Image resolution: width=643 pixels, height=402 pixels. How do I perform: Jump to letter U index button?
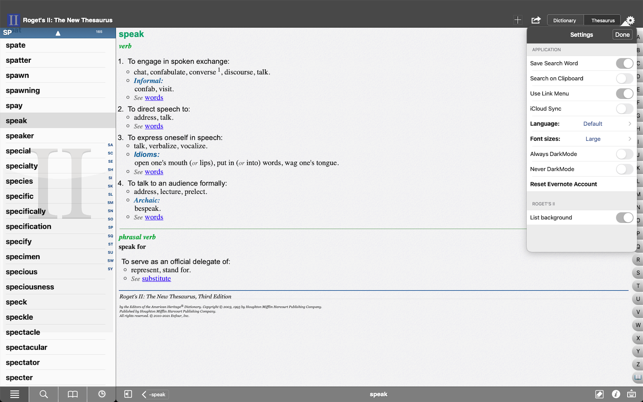(x=638, y=299)
